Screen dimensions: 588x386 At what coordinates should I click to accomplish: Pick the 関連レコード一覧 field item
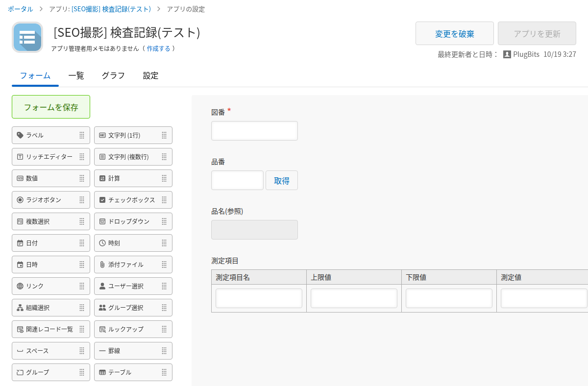click(x=51, y=329)
